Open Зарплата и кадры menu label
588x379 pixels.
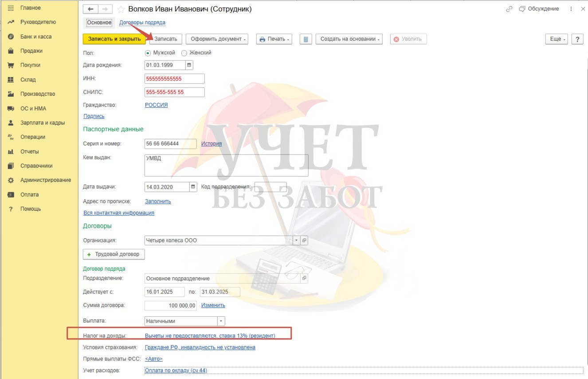43,123
